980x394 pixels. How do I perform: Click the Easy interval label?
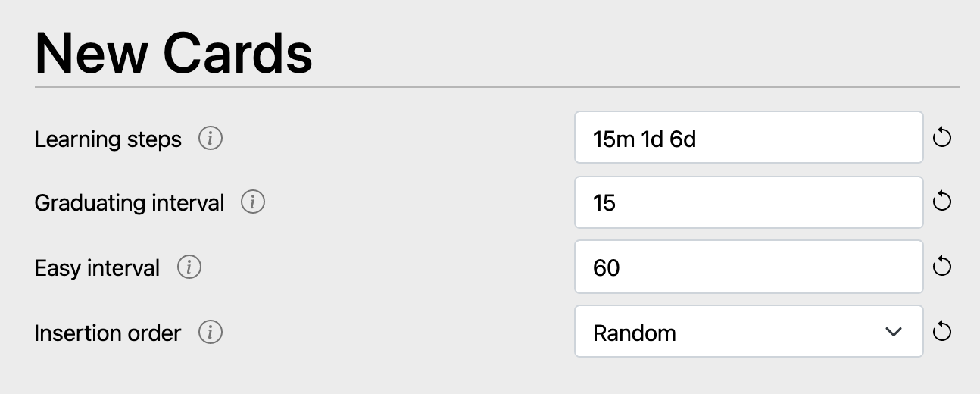click(97, 268)
